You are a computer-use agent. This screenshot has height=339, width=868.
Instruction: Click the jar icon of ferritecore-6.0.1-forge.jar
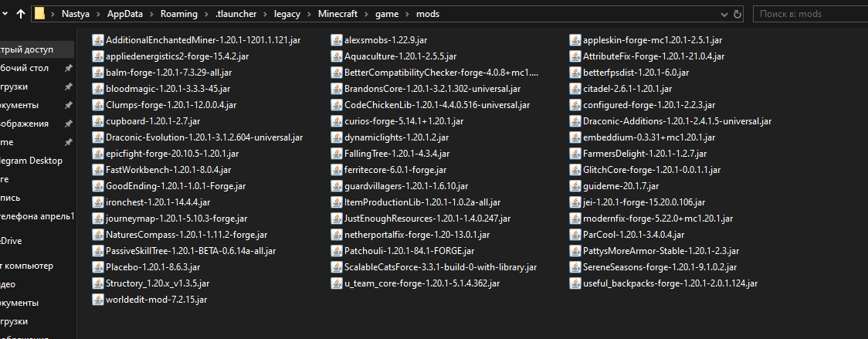point(337,170)
